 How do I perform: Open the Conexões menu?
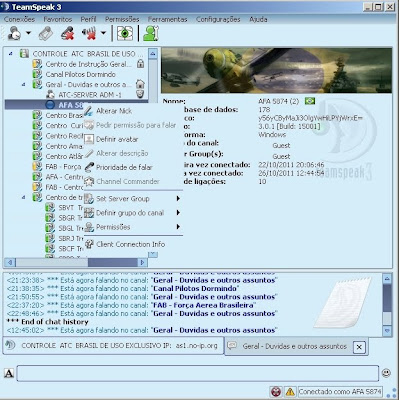coord(19,19)
